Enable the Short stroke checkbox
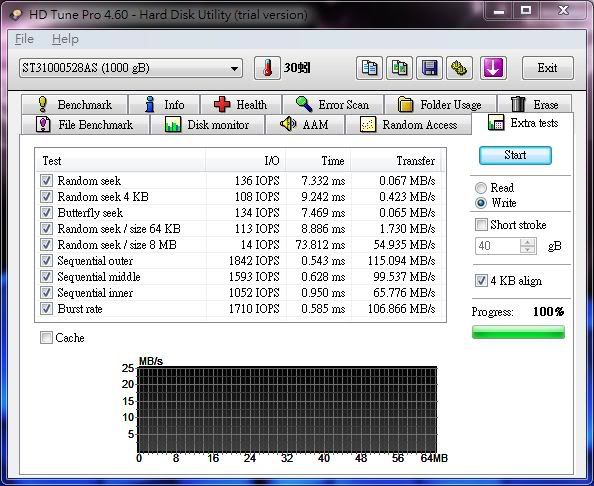This screenshot has height=486, width=594. pyautogui.click(x=481, y=225)
